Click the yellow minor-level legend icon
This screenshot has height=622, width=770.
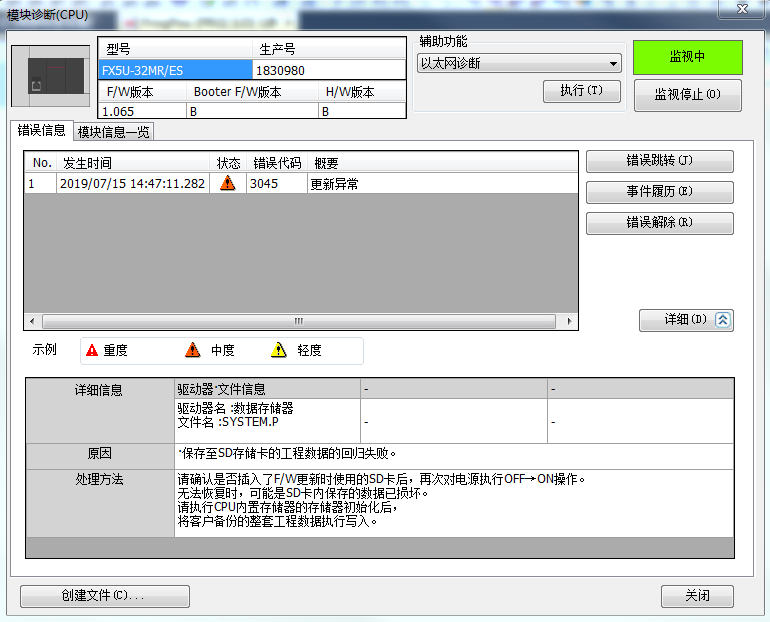point(280,351)
